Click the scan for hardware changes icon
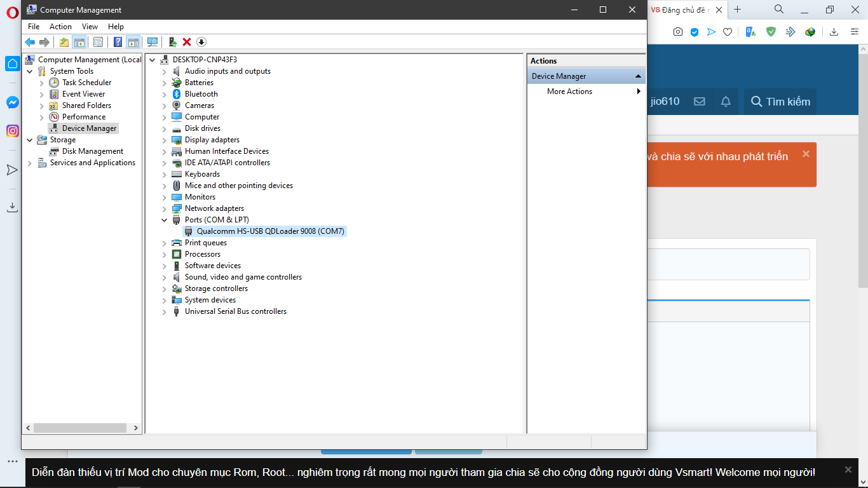 coord(153,42)
